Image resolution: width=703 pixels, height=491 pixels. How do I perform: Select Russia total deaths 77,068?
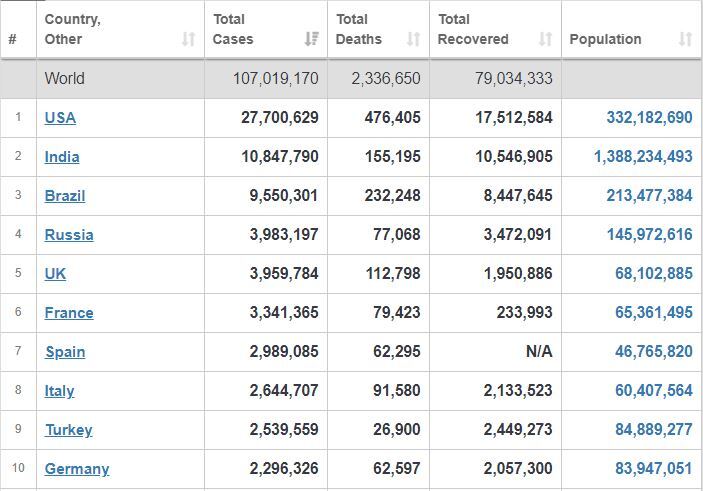tap(397, 235)
